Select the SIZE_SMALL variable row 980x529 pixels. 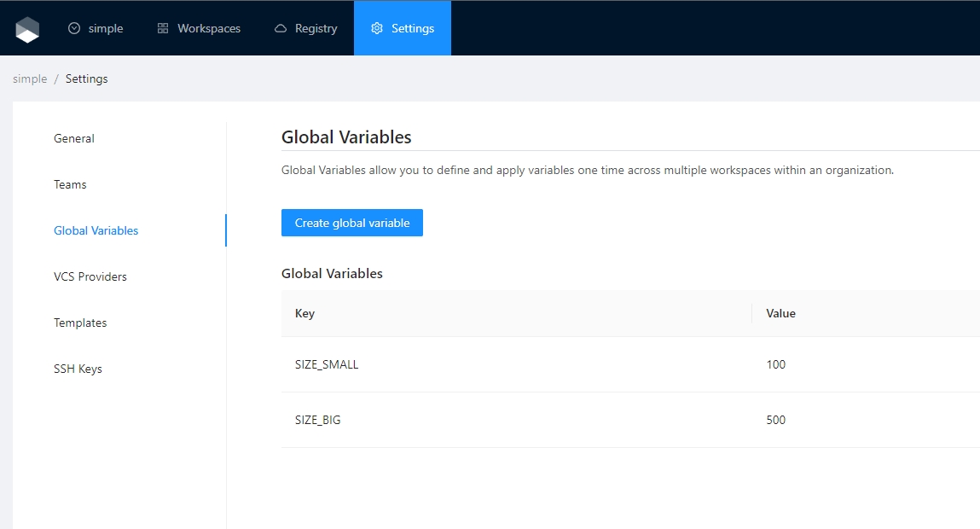(x=327, y=364)
